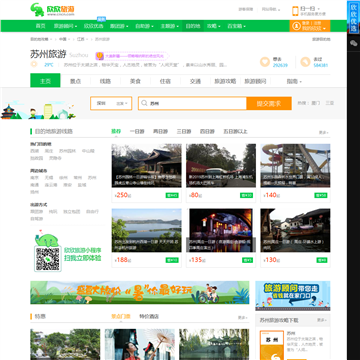Open the ¥250 garden tour thumbnail
360x360 pixels.
coord(147,166)
